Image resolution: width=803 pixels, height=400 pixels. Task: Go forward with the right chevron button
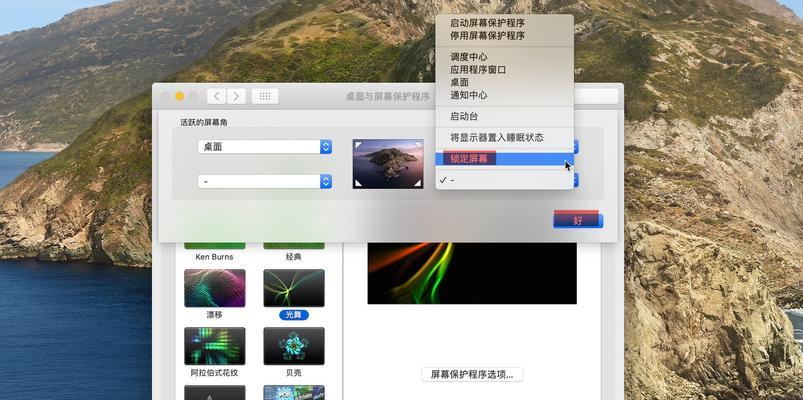point(236,96)
